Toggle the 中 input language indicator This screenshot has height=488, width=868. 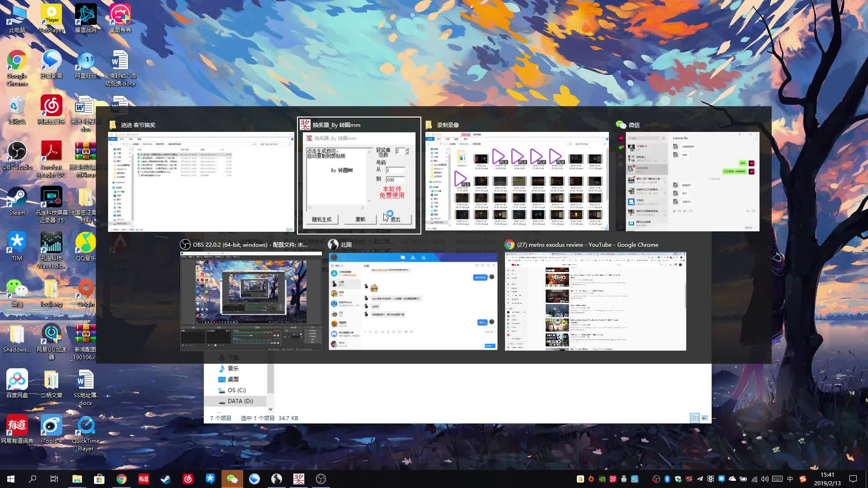pyautogui.click(x=790, y=479)
